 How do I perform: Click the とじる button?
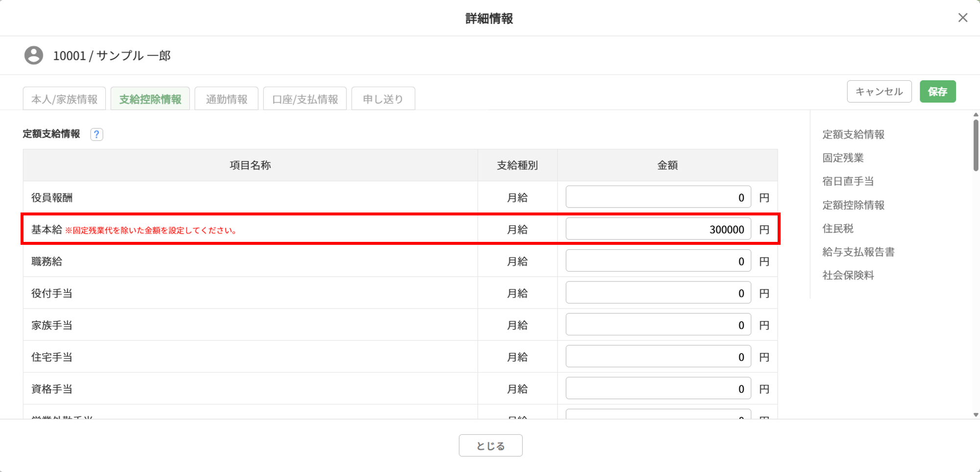click(490, 446)
